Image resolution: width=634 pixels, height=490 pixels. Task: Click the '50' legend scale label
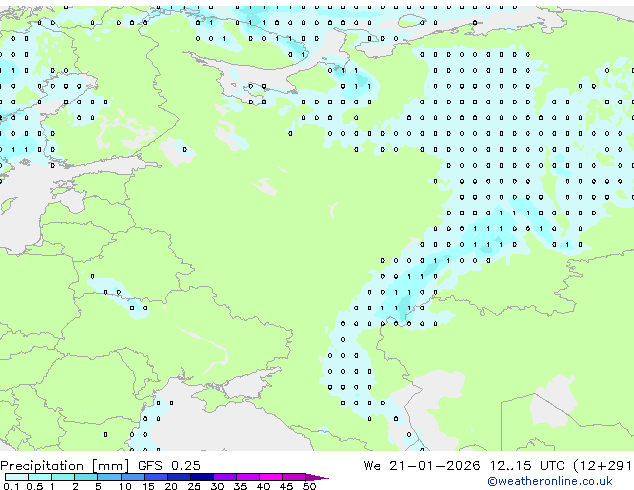[309, 486]
